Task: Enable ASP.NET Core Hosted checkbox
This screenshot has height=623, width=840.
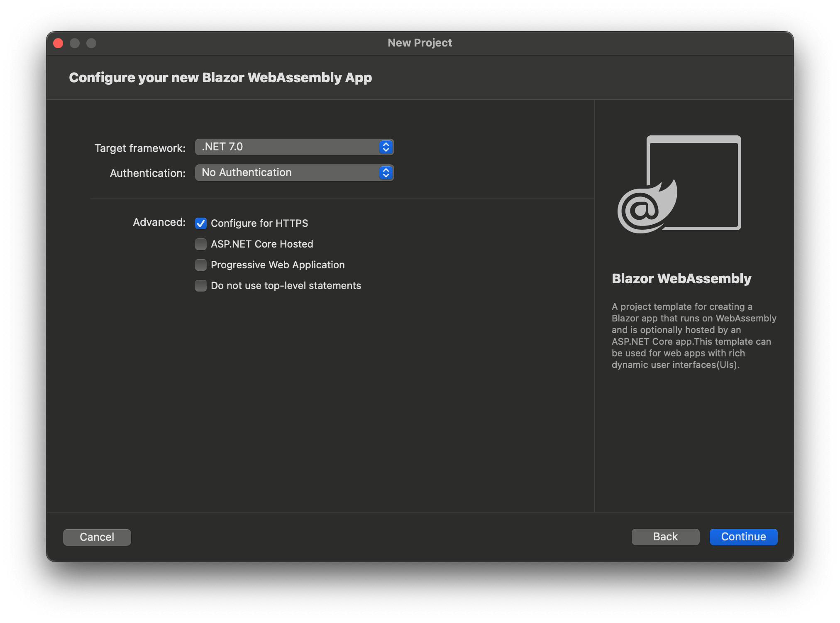Action: (201, 244)
